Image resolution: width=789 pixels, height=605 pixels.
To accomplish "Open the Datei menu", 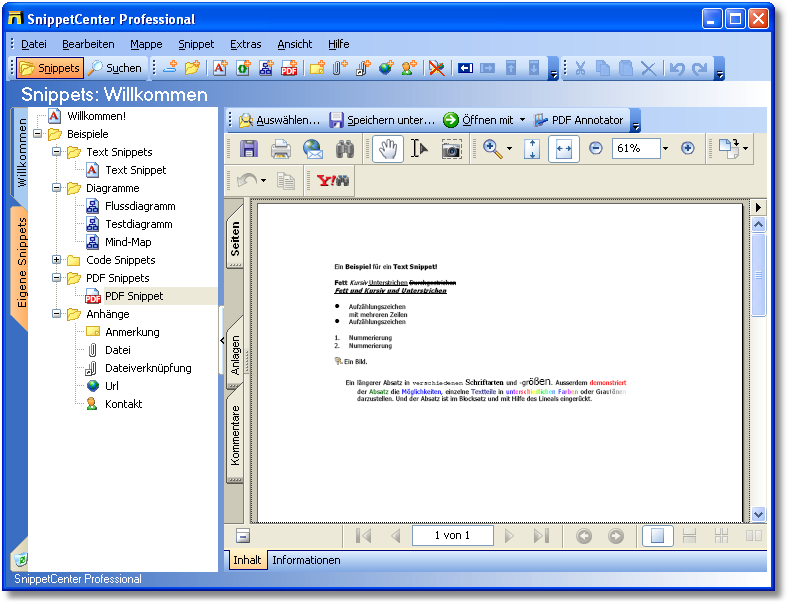I will [34, 44].
